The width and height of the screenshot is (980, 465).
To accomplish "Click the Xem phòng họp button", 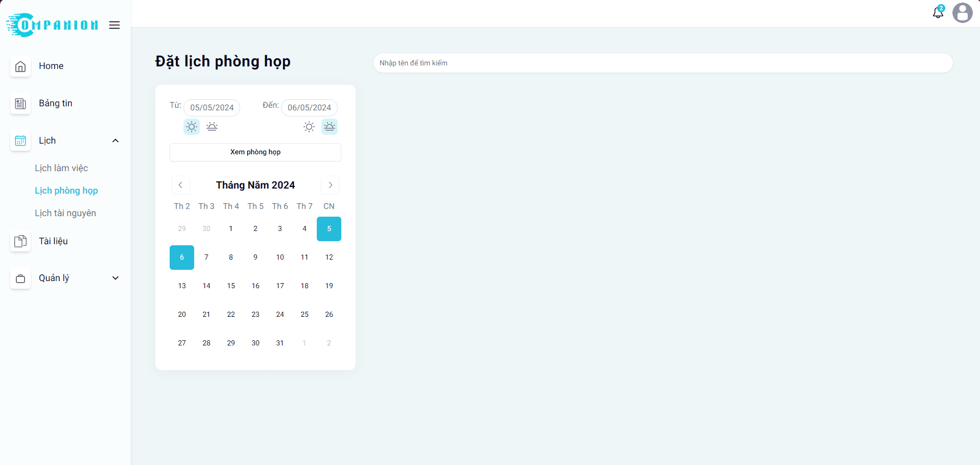I will 255,152.
